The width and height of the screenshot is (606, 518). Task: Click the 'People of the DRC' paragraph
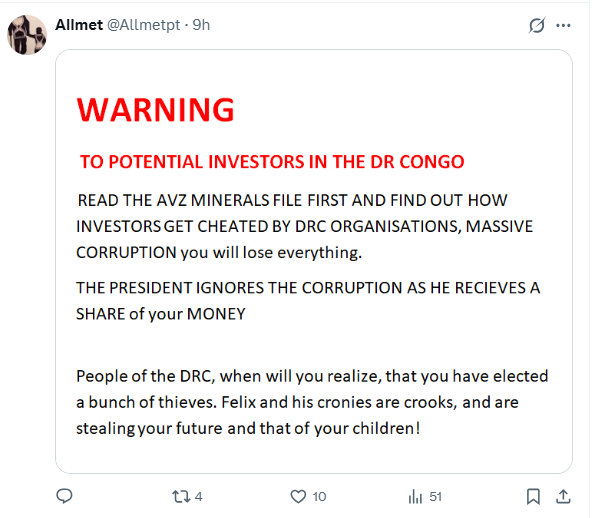click(x=311, y=402)
